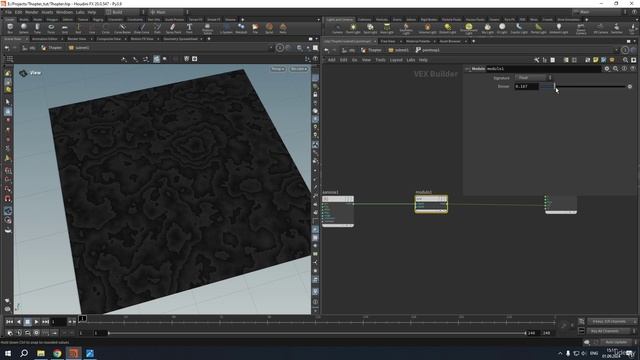640x360 pixels.
Task: Add a Camera from lights shelf
Action: (337, 29)
